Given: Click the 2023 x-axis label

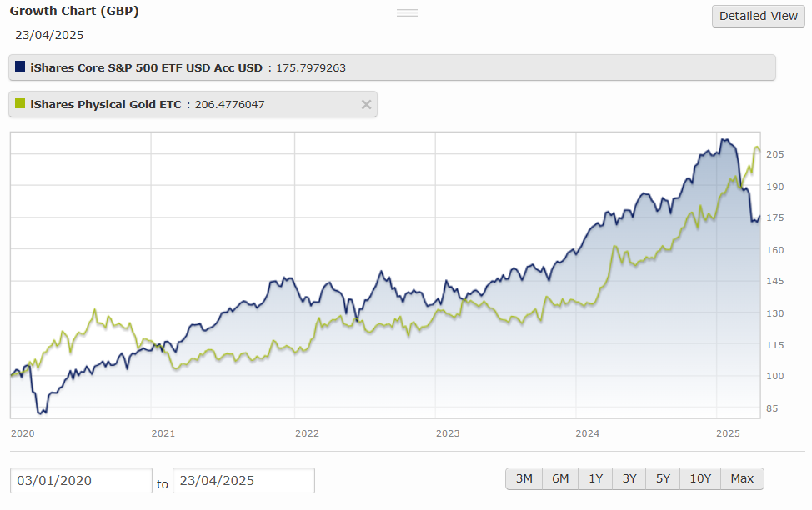Looking at the screenshot, I should (x=448, y=433).
